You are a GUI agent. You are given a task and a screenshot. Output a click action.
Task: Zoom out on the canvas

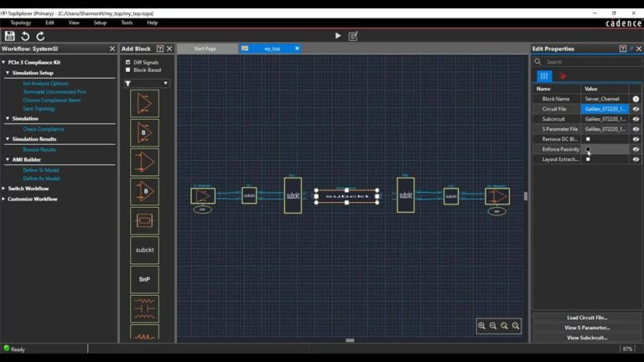pyautogui.click(x=493, y=326)
